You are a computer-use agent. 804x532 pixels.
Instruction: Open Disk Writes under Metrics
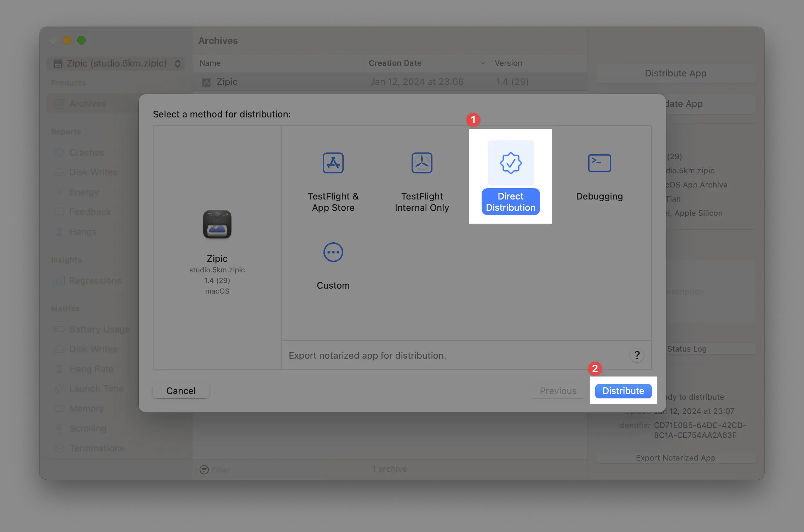(x=93, y=349)
